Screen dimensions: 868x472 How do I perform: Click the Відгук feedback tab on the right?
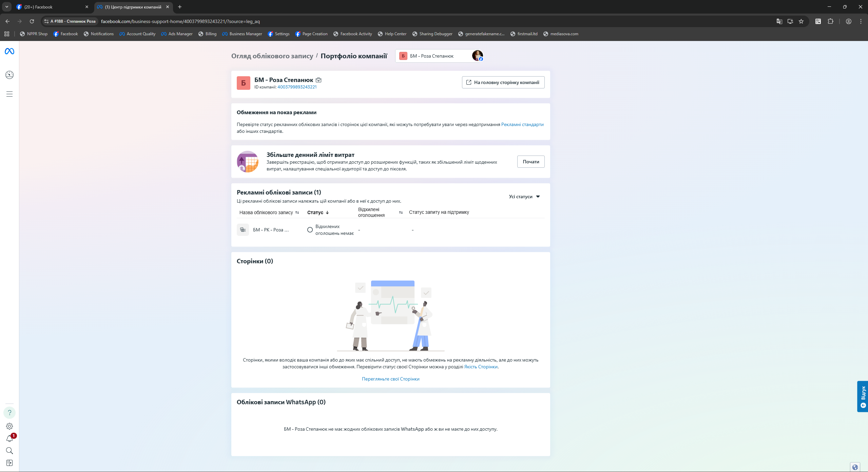863,396
